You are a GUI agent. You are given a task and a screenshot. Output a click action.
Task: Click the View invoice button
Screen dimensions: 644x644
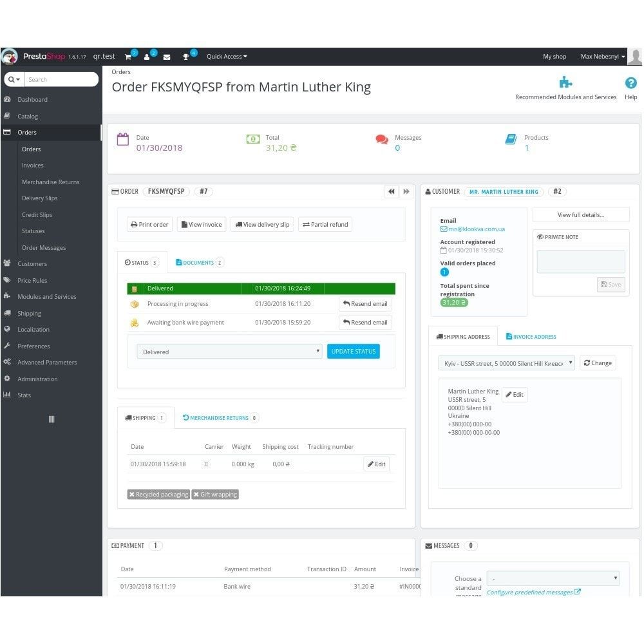pyautogui.click(x=202, y=225)
